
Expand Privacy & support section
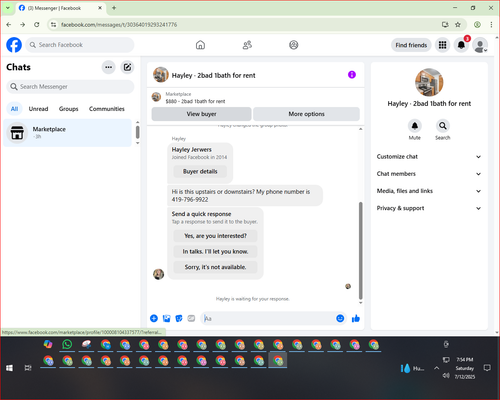(x=429, y=208)
